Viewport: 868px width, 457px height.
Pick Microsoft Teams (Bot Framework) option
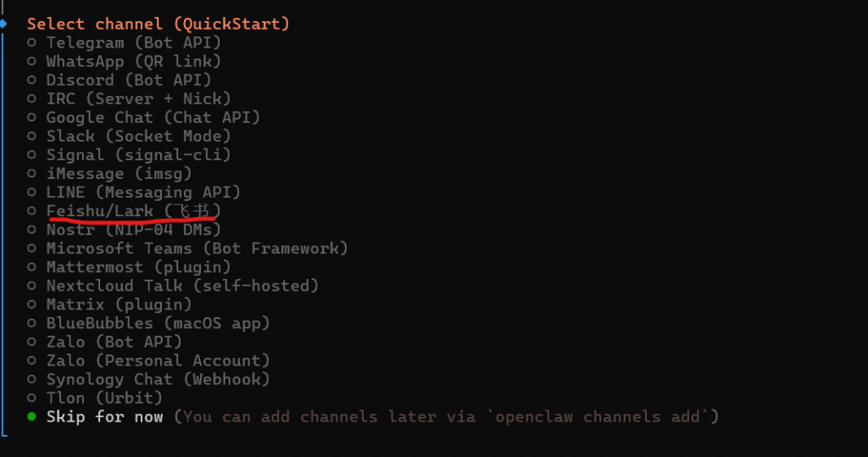[x=197, y=248]
